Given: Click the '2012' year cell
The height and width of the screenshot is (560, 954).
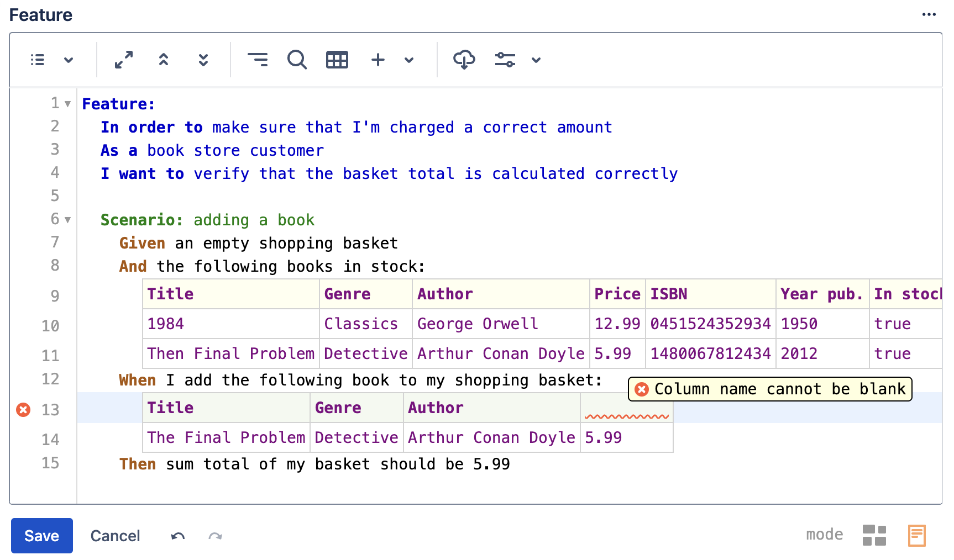Looking at the screenshot, I should 822,353.
